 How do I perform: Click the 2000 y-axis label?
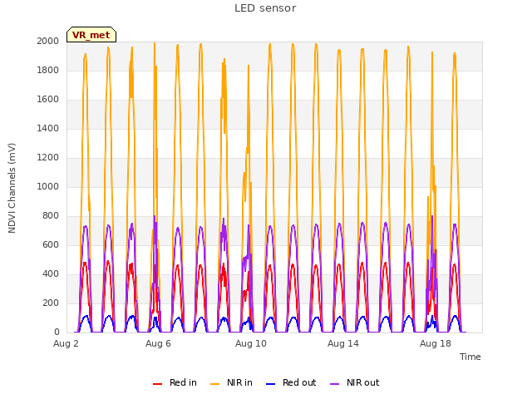tap(48, 41)
